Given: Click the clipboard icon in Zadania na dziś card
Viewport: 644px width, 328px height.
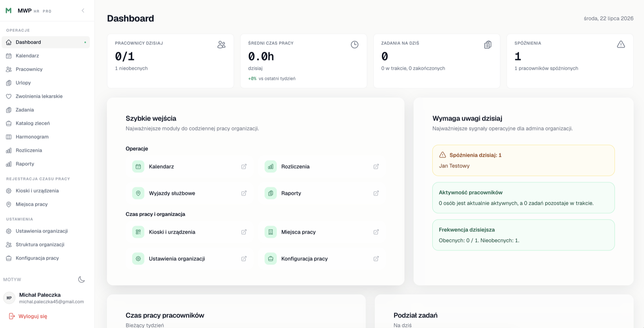Looking at the screenshot, I should 488,45.
